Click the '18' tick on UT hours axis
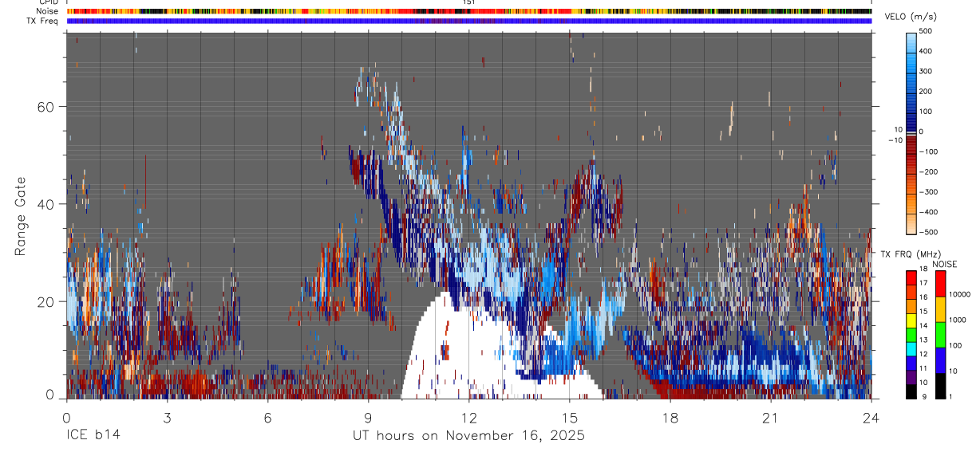The height and width of the screenshot is (452, 980). [x=670, y=417]
